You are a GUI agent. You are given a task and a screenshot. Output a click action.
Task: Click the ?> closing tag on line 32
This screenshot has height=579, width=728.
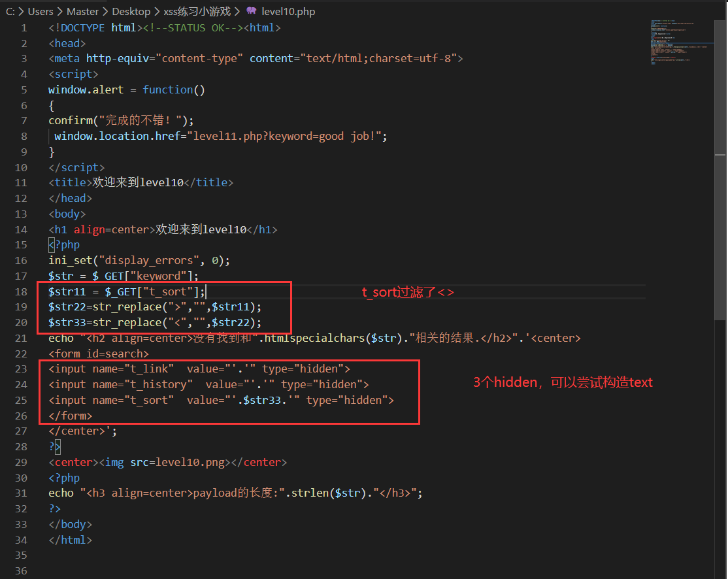coord(54,508)
